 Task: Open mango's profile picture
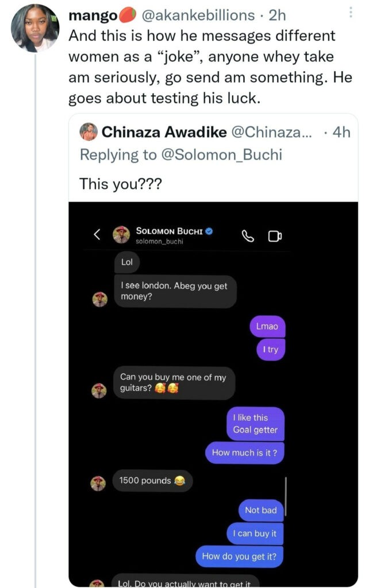point(35,28)
